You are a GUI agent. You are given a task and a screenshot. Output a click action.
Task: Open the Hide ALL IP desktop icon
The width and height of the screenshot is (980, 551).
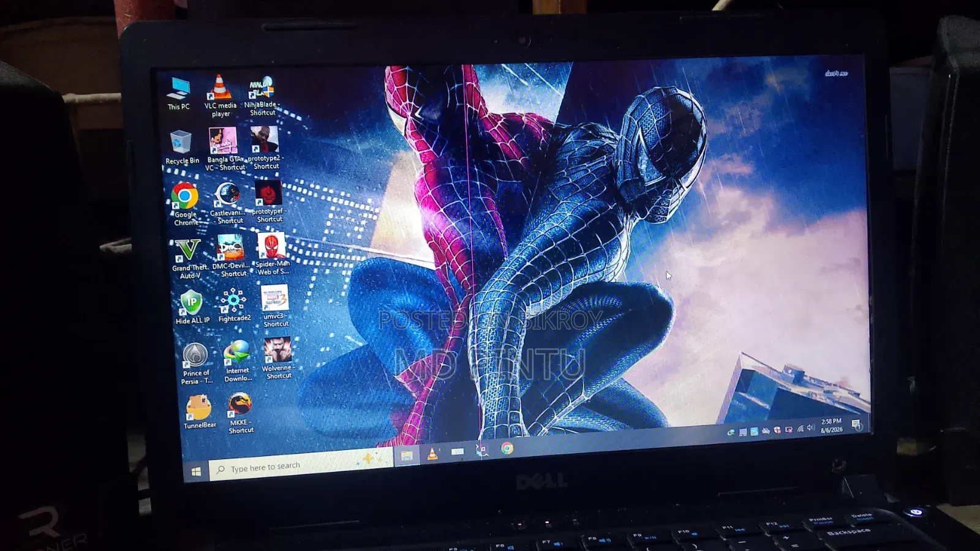(192, 307)
